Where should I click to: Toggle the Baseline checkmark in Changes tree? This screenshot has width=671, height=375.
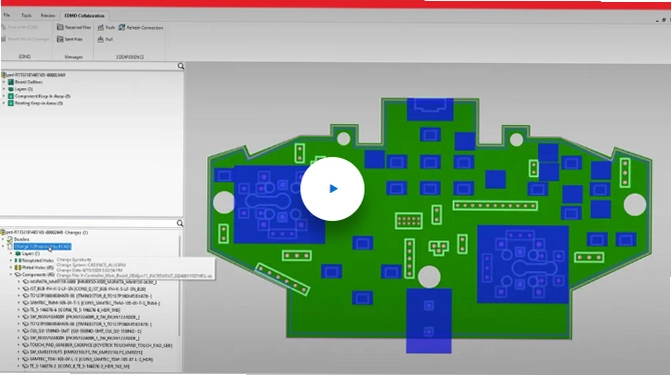point(9,239)
